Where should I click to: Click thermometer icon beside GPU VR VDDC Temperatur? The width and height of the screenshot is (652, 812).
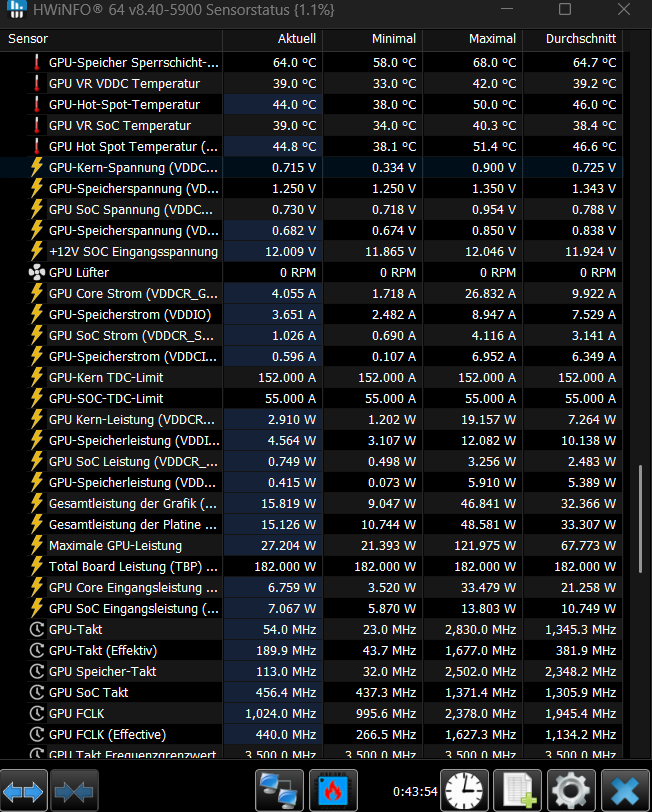pos(37,83)
